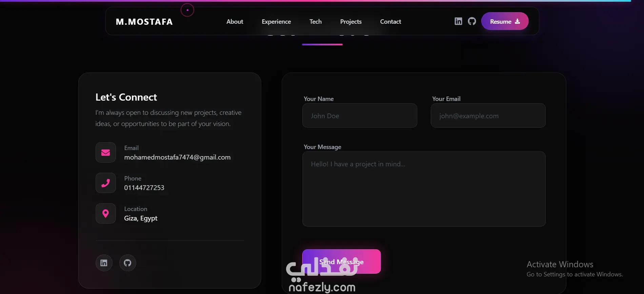
Task: Focus the Your Email input field
Action: tap(488, 115)
